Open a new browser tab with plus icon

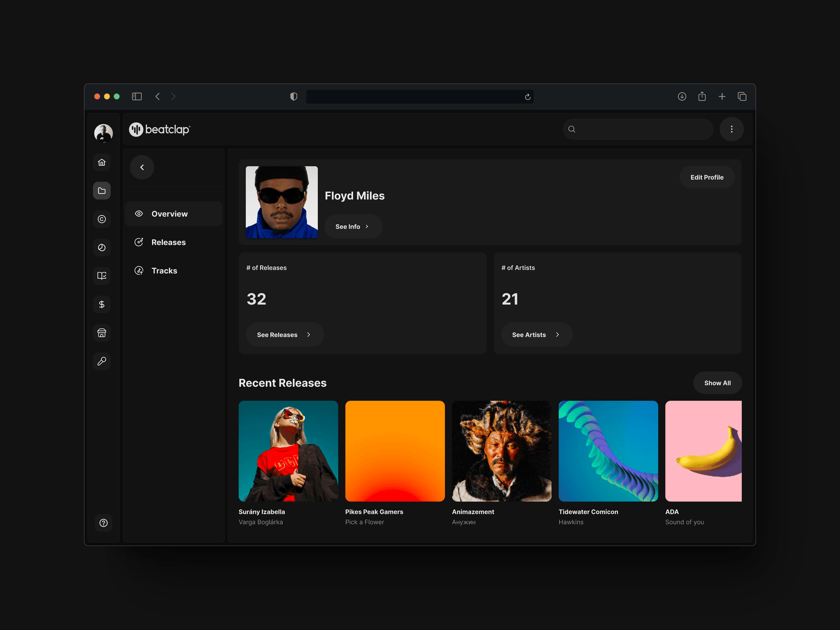point(722,97)
